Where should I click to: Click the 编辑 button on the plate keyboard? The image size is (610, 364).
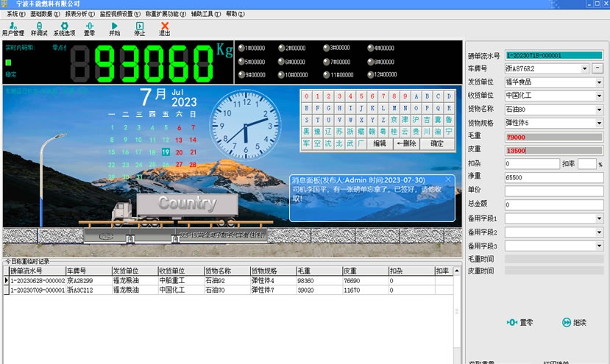pos(379,143)
